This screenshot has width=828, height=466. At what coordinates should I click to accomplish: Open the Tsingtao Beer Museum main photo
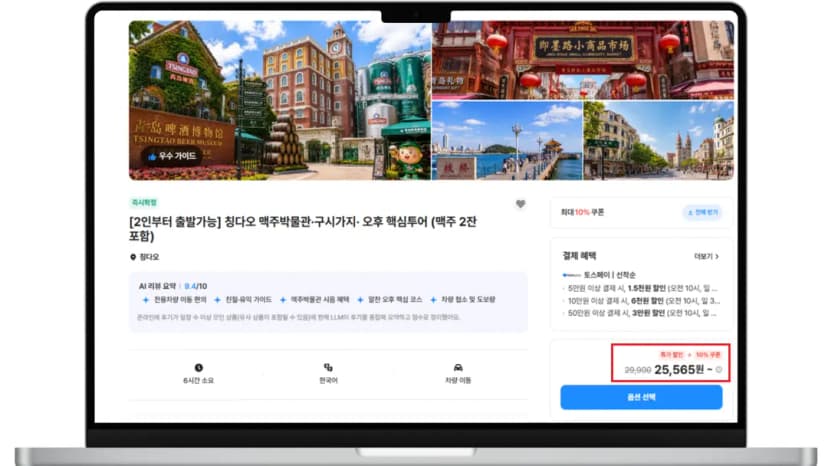(280, 100)
